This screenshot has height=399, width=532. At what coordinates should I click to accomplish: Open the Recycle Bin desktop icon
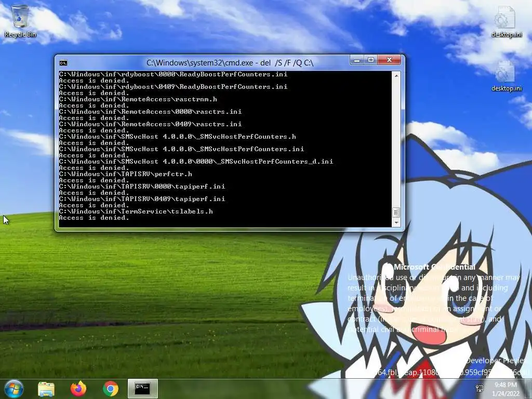[20, 21]
